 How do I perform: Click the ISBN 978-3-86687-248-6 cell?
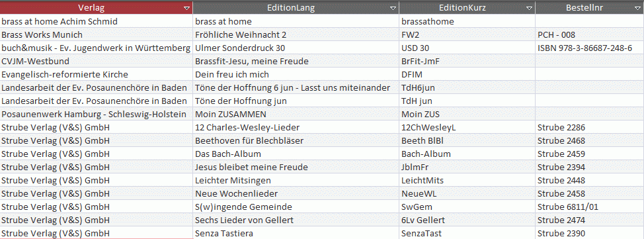click(589, 48)
